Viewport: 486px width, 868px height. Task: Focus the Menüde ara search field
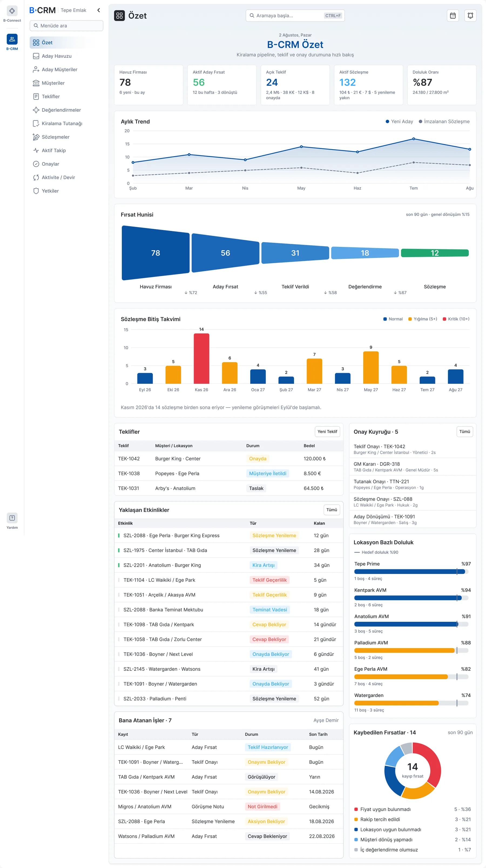click(x=66, y=26)
